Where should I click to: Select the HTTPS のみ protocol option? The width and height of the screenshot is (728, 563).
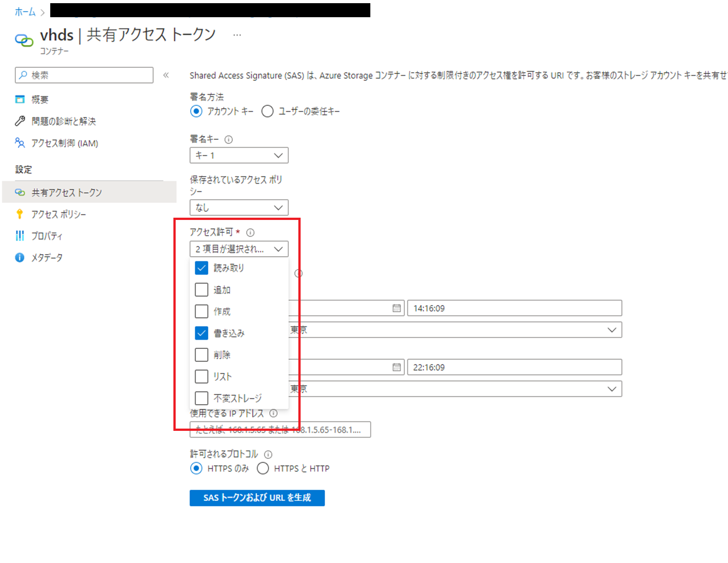coord(196,468)
